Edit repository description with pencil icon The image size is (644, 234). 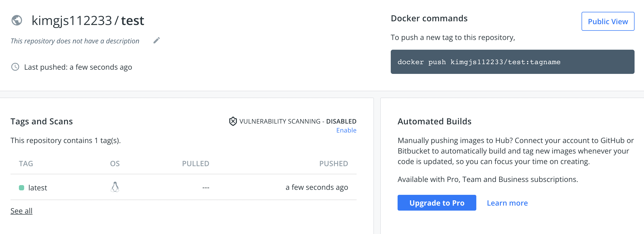[157, 40]
